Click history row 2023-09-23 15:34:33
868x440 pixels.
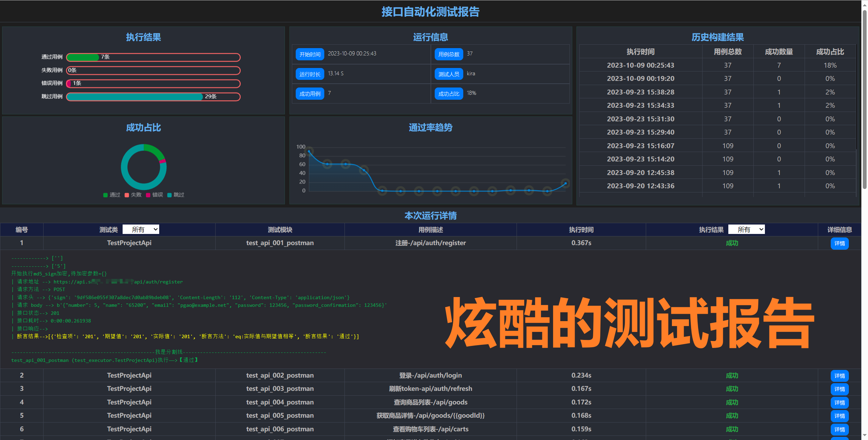718,105
